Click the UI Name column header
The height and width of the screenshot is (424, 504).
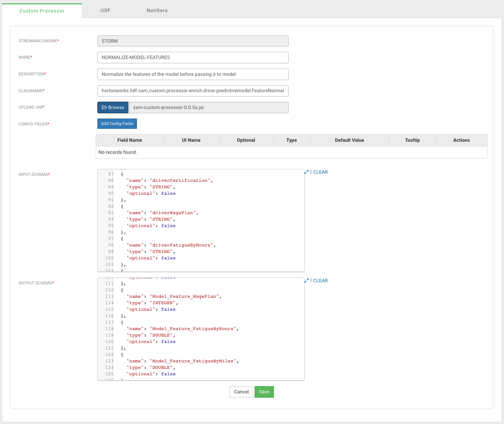tap(191, 140)
